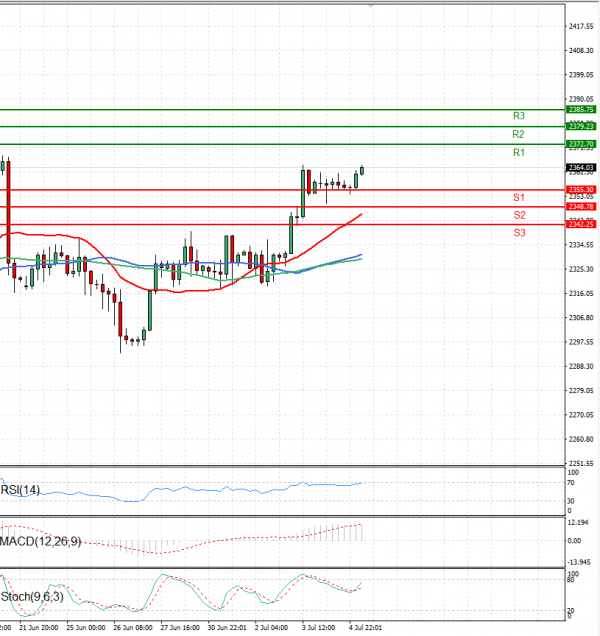Click the MACD 12.194 scale value

tap(578, 522)
